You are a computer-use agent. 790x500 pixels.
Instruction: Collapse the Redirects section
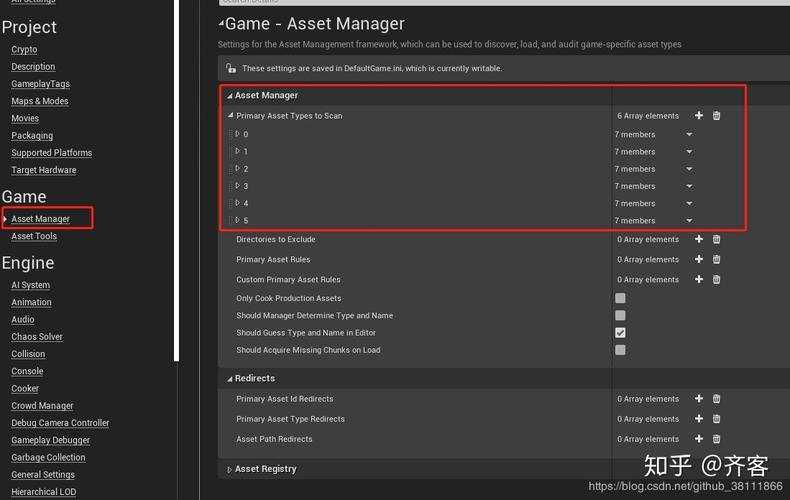coord(230,379)
